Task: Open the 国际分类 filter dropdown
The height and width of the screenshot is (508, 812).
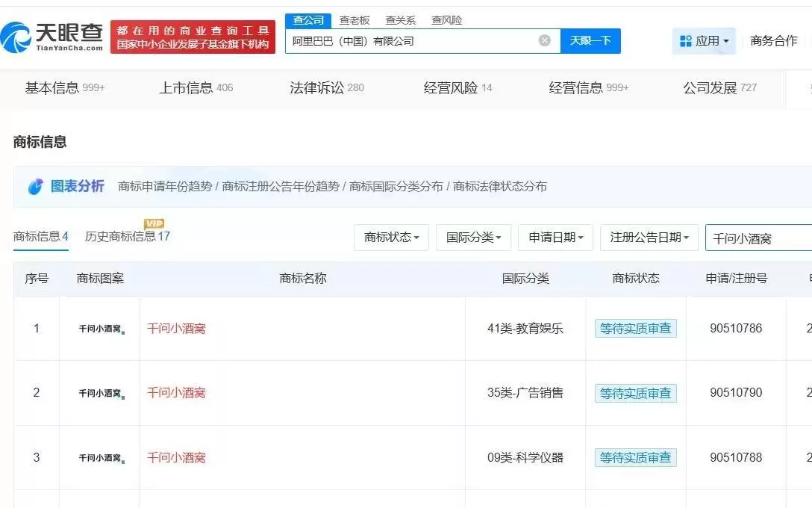Action: click(x=473, y=237)
